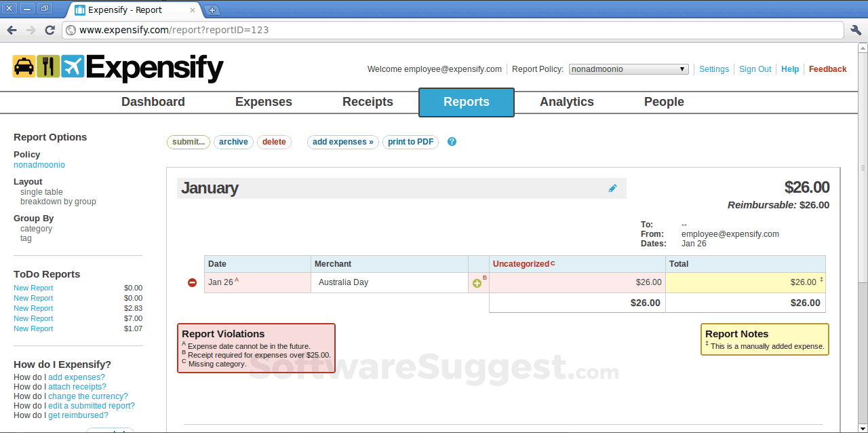Open the Report Policy nonadmoonio dropdown
Viewport: 868px width, 433px height.
[628, 69]
